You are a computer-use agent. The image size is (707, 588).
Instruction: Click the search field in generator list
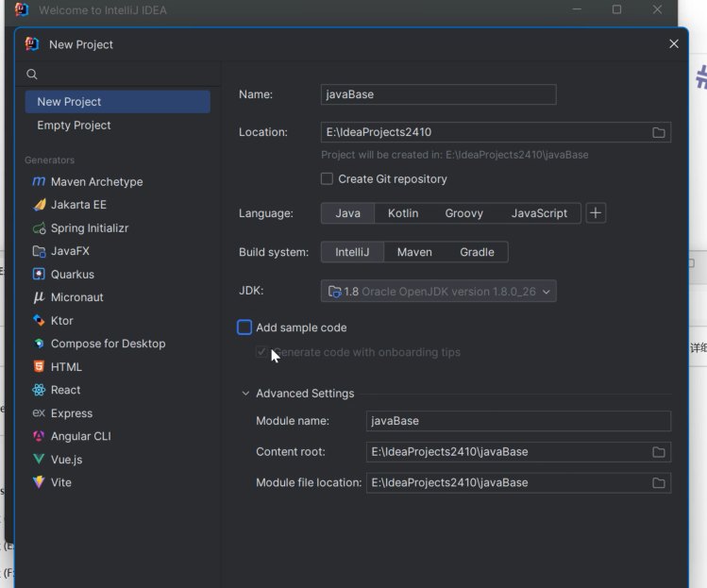pos(118,74)
